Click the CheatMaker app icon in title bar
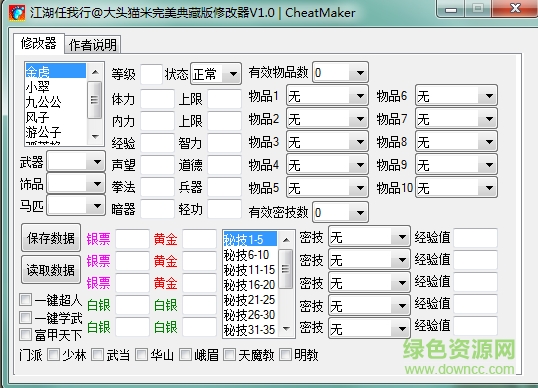Screen dimensions: 538x388 [17, 13]
